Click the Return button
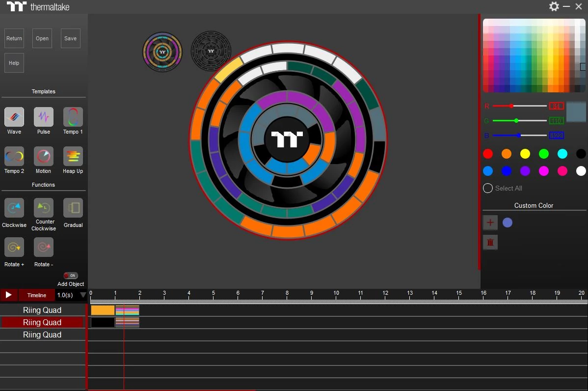Screen dimensions: 588x391 (x=14, y=38)
